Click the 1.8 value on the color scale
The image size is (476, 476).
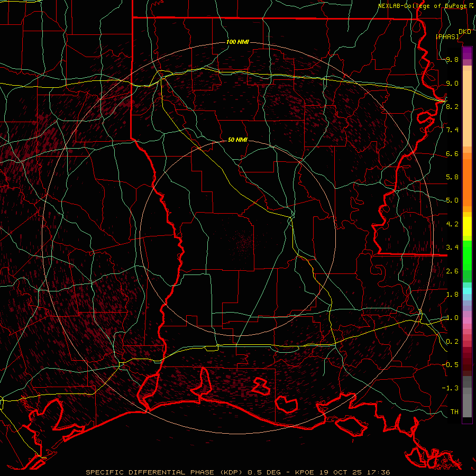coord(452,294)
